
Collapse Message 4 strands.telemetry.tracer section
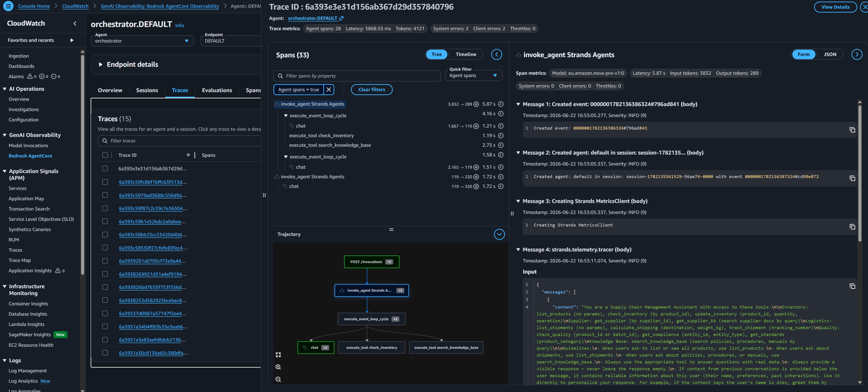[x=518, y=250]
